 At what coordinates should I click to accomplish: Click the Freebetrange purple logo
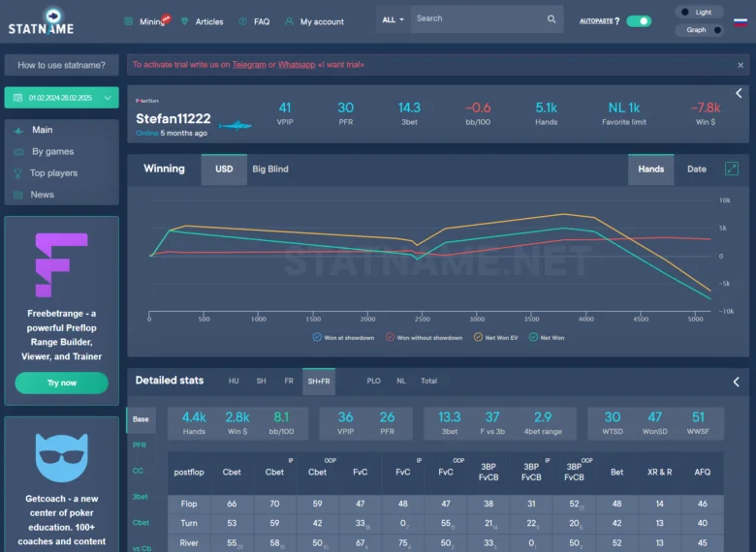[x=62, y=265]
